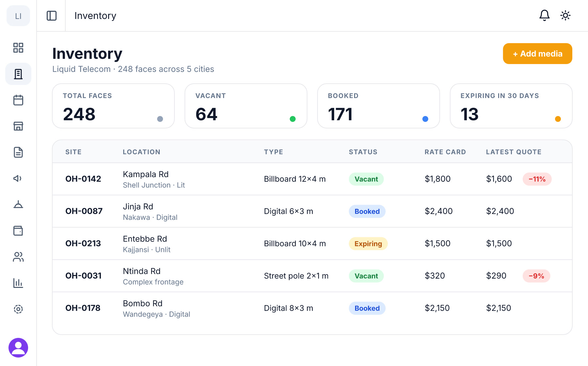Open notifications bell

click(544, 15)
